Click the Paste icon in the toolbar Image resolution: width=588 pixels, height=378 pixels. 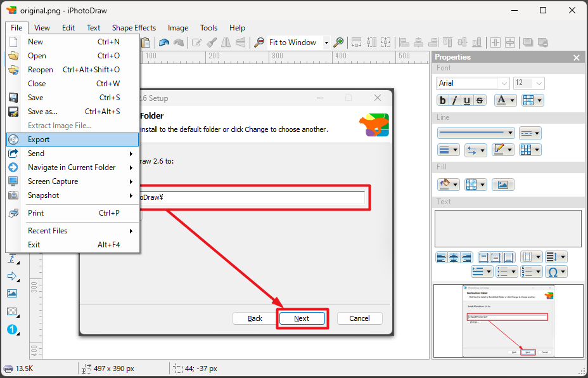tap(146, 42)
